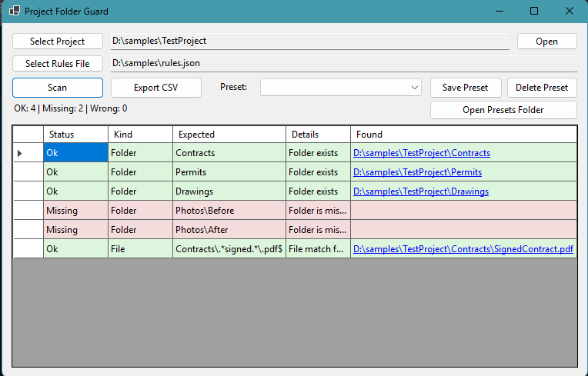Click the Save Preset button
This screenshot has height=376, width=588.
point(465,88)
